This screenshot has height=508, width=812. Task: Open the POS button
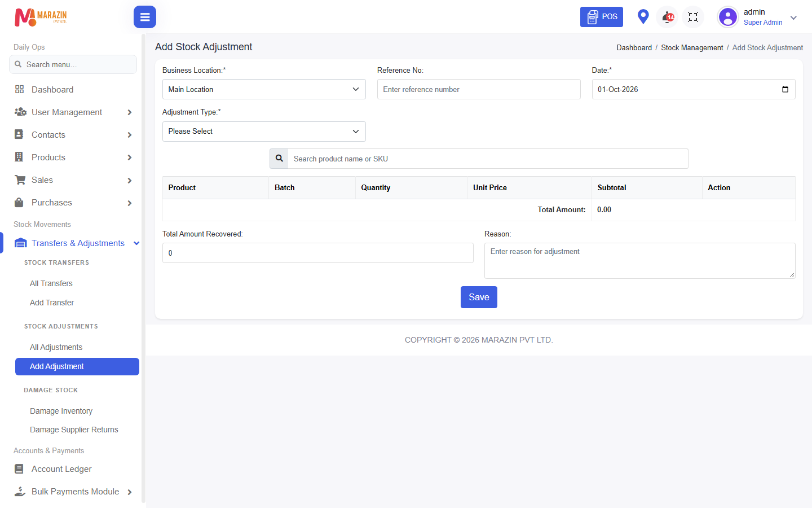pyautogui.click(x=602, y=17)
